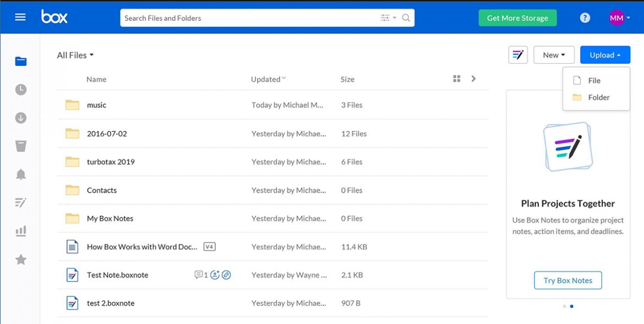Click the new Box Note icon beside New
644x324 pixels.
[517, 54]
